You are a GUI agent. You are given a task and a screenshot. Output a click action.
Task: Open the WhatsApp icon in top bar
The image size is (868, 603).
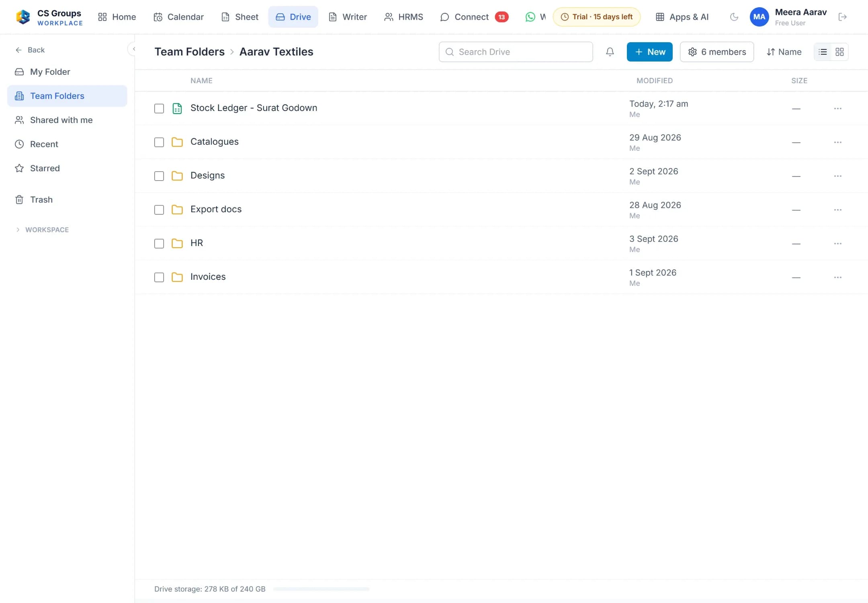(530, 17)
